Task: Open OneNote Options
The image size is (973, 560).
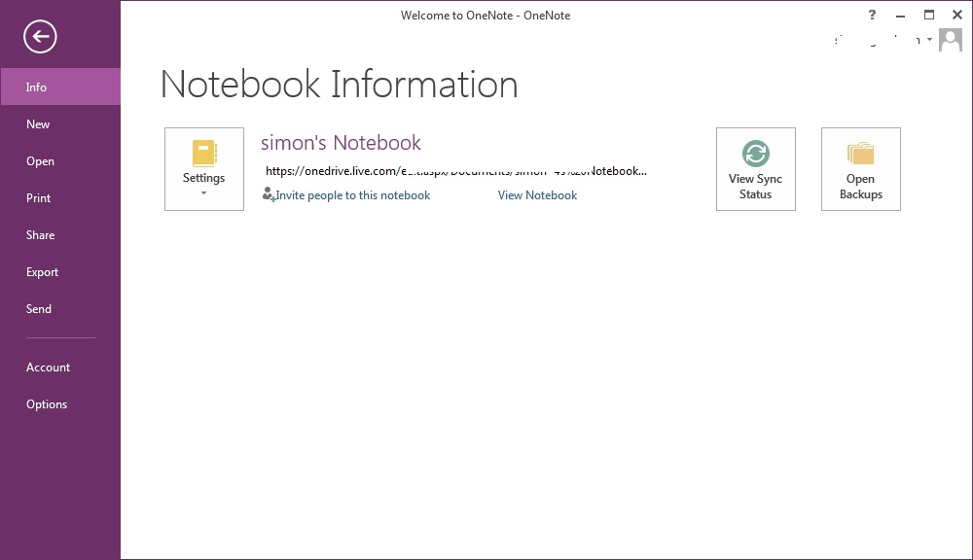Action: [60, 404]
